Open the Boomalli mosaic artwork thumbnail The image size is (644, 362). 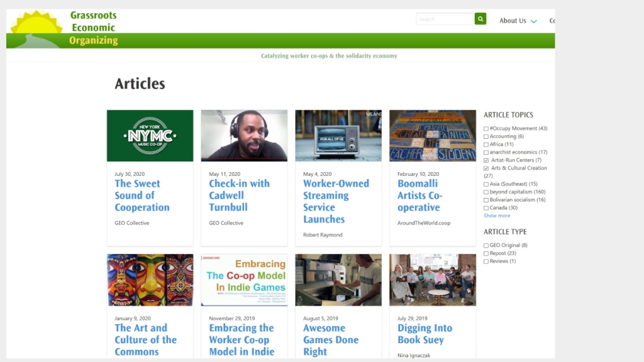432,136
